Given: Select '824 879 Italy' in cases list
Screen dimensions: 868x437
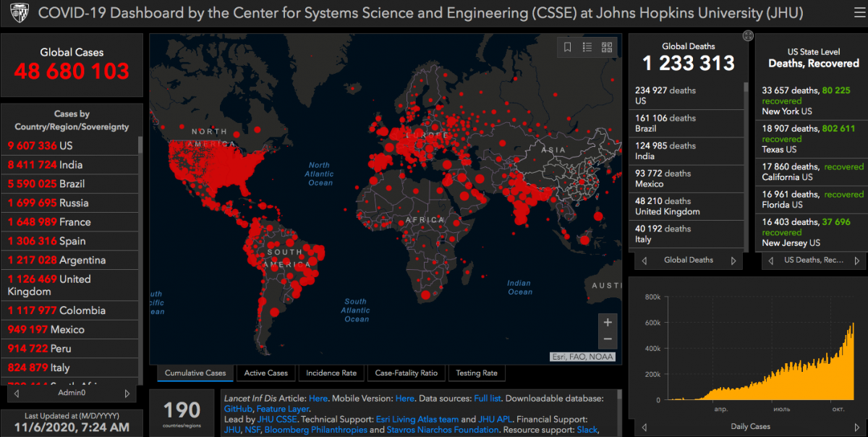Looking at the screenshot, I should coord(71,368).
